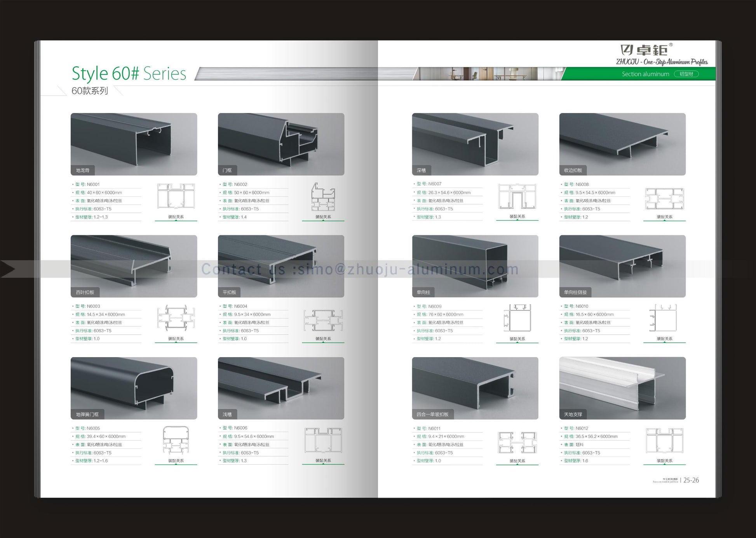The height and width of the screenshot is (538, 756).
Task: Click the page number 25-26
Action: tap(691, 480)
